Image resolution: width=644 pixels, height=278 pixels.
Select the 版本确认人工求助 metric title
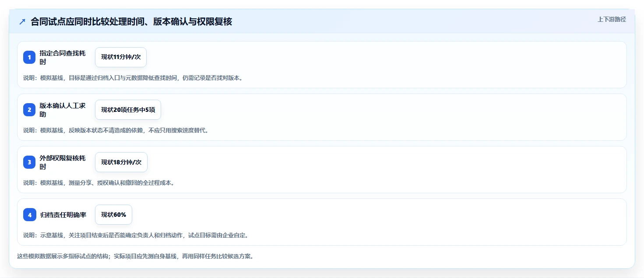coord(63,110)
